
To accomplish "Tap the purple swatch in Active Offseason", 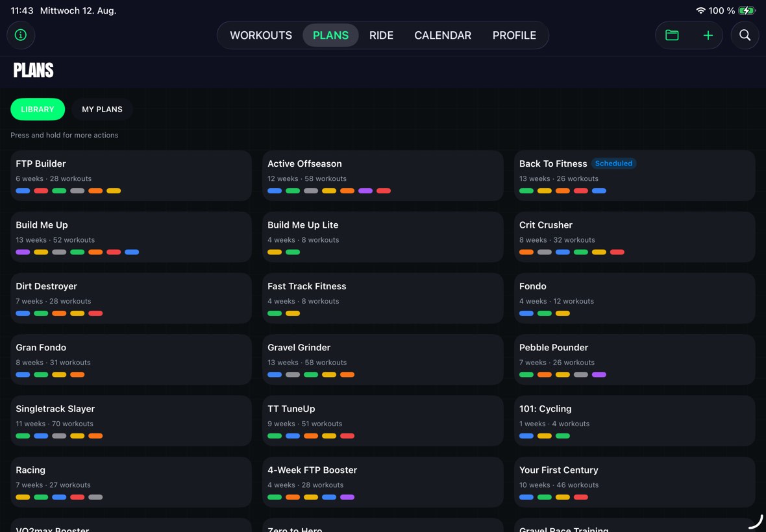I will coord(365,191).
